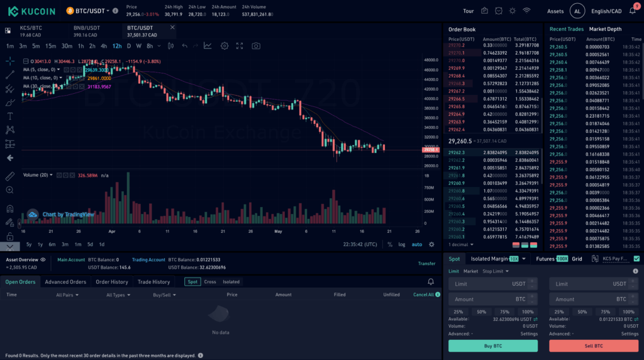This screenshot has height=360, width=644.
Task: Switch to Order History tab
Action: [112, 282]
